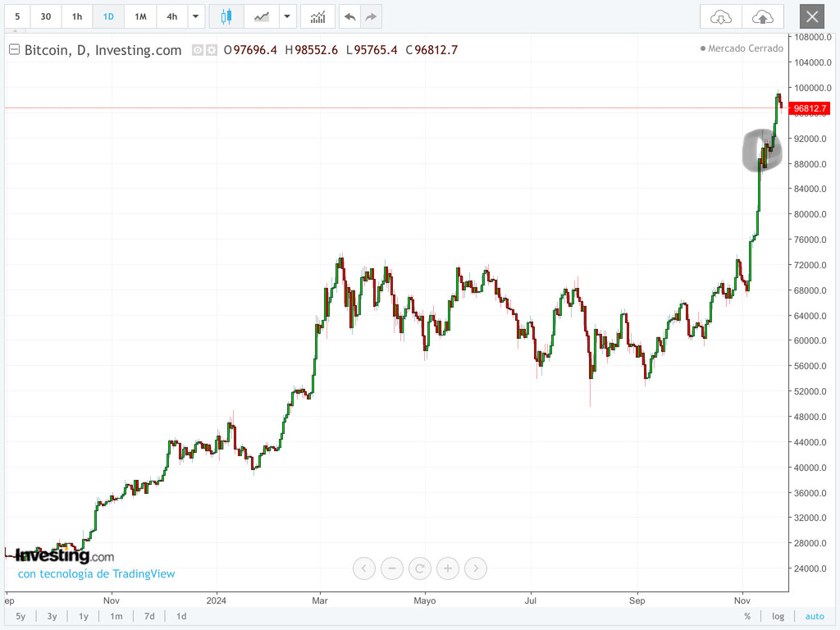Toggle percentage scale mode
840x630 pixels.
pyautogui.click(x=747, y=616)
